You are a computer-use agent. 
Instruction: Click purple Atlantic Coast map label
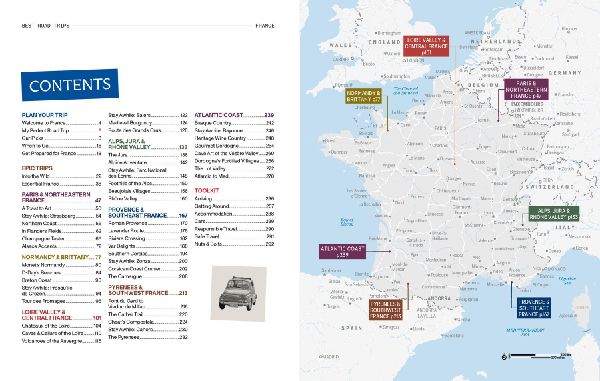coord(342,251)
